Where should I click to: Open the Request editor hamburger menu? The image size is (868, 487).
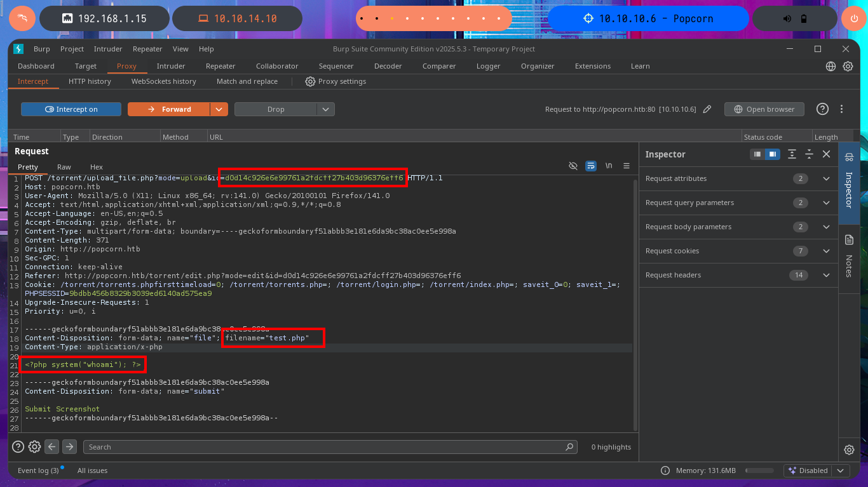coord(627,166)
